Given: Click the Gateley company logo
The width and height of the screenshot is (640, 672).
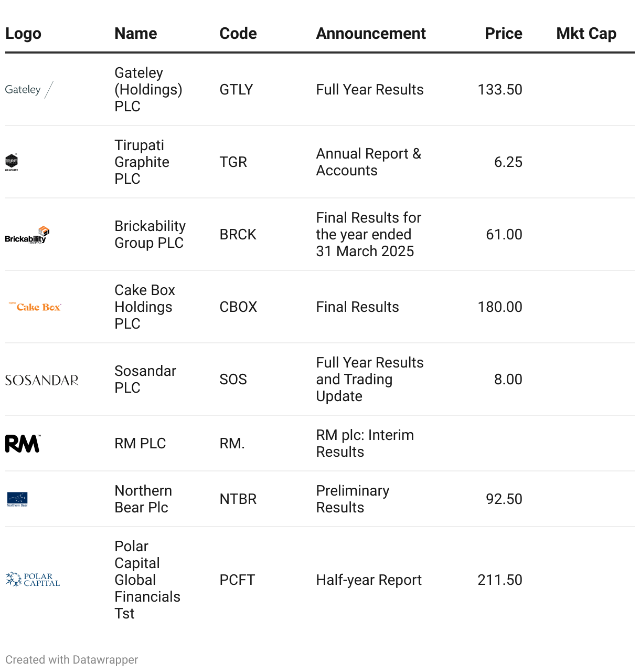Looking at the screenshot, I should coord(29,90).
